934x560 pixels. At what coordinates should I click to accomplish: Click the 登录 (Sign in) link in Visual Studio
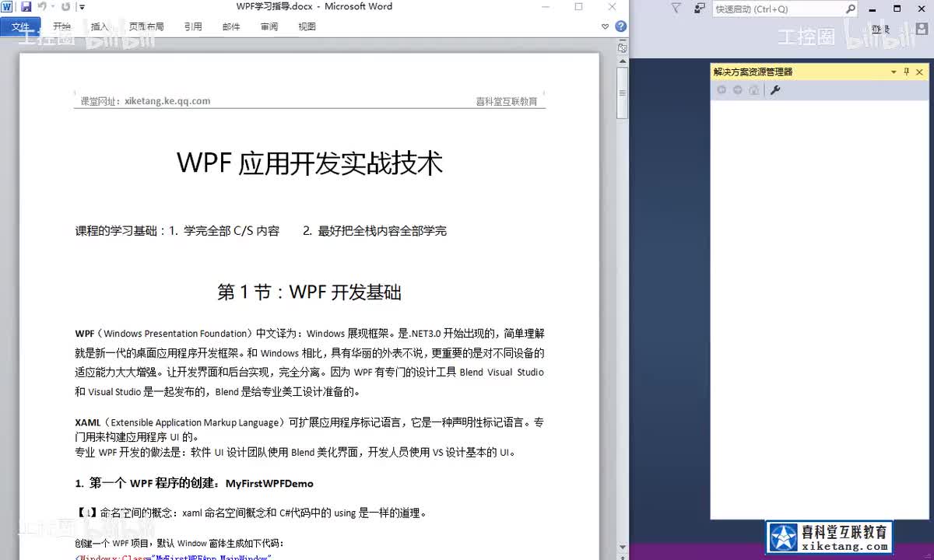(x=880, y=30)
